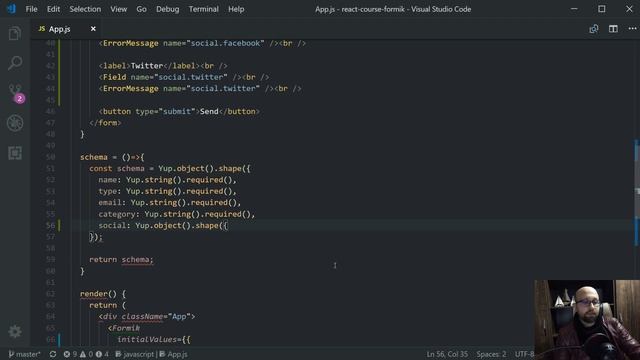
Task: Open the editor More Actions menu
Action: point(632,29)
